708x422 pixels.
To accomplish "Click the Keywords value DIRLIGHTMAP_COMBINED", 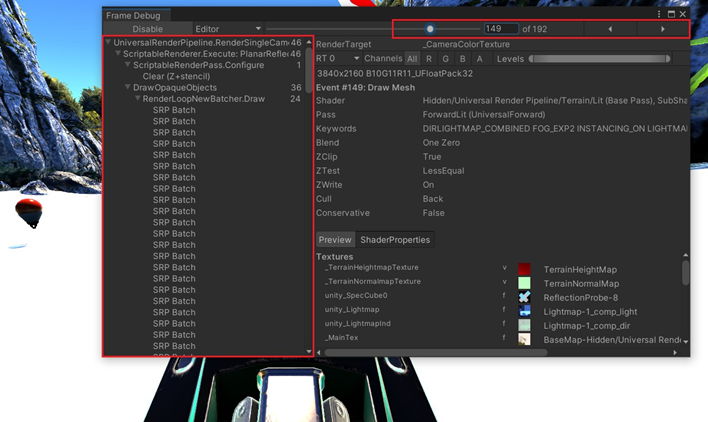I will (554, 129).
